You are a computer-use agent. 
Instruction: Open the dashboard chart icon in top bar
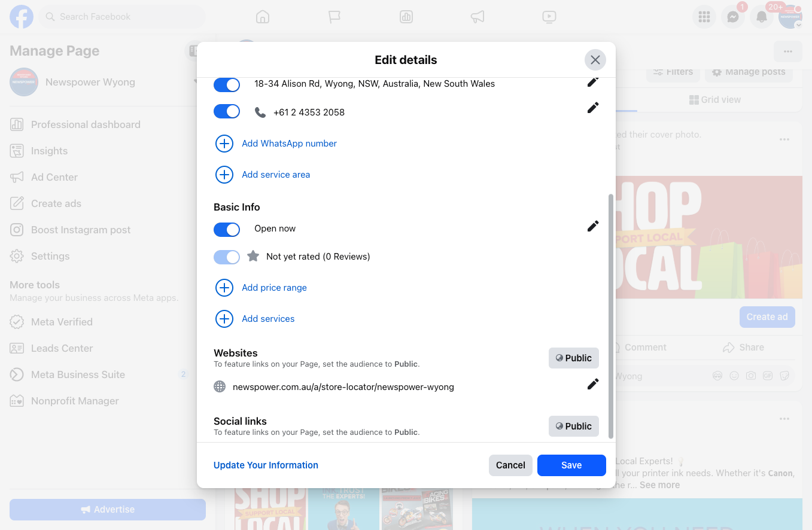click(x=406, y=17)
